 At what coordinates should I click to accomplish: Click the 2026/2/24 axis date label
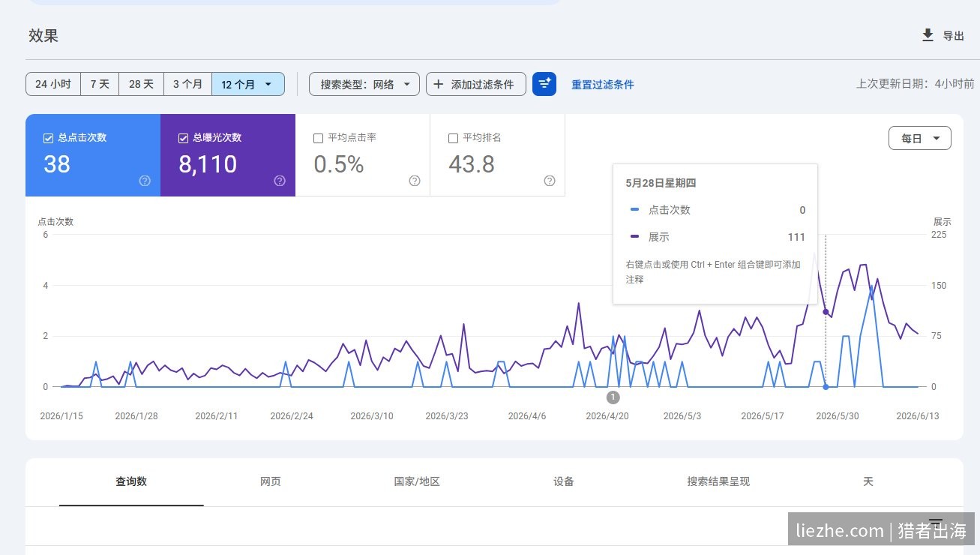(x=292, y=415)
